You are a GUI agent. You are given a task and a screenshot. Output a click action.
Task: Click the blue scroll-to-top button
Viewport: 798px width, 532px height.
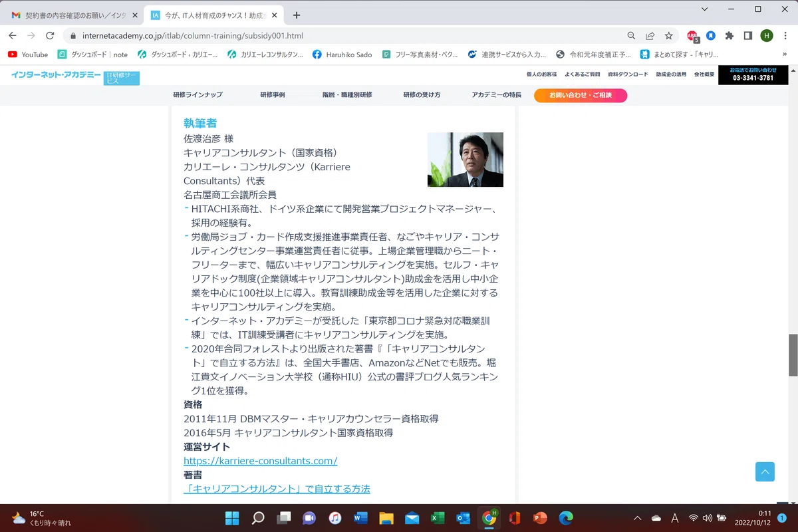tap(765, 471)
